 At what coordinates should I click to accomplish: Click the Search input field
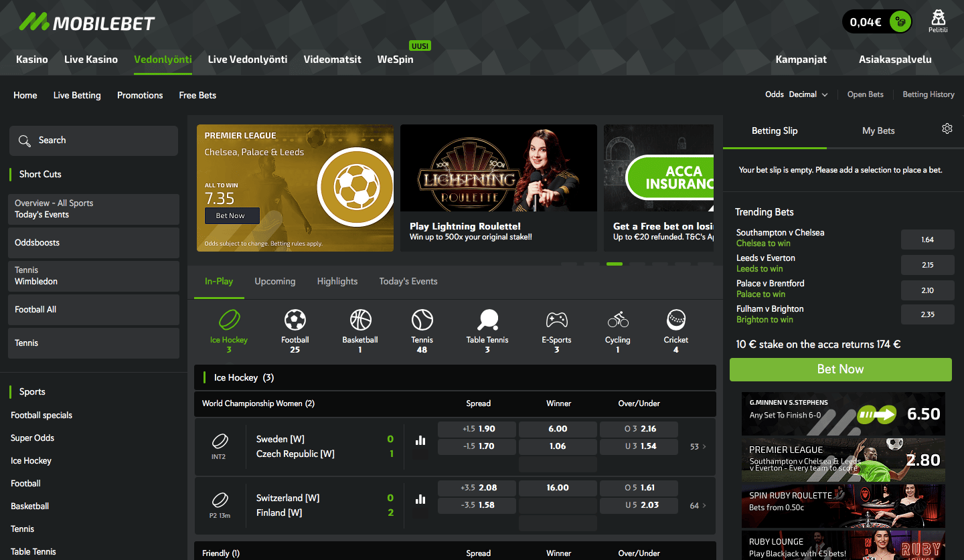(94, 141)
